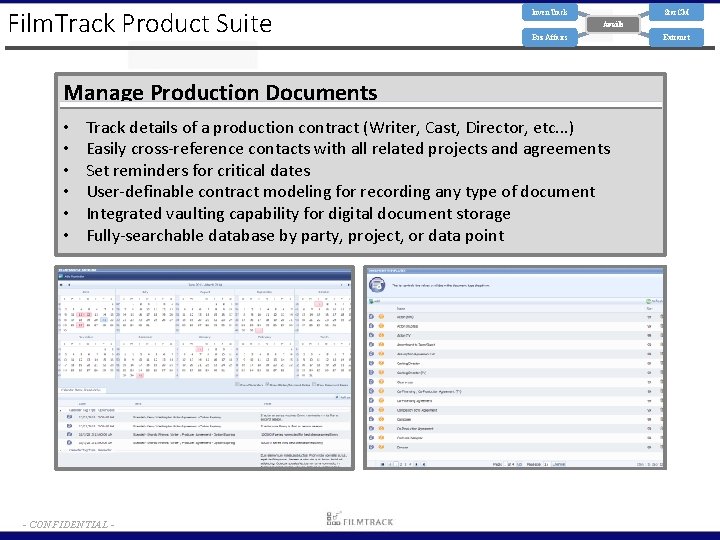Select 'Easily cross-reference contacts' bullet line
Image resolution: width=720 pixels, height=540 pixels.
click(x=349, y=149)
